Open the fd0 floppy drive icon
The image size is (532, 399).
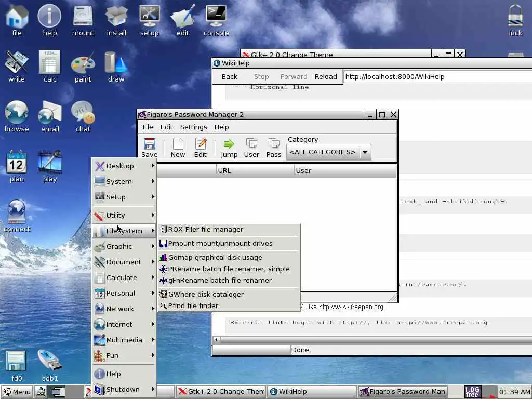coord(17,366)
